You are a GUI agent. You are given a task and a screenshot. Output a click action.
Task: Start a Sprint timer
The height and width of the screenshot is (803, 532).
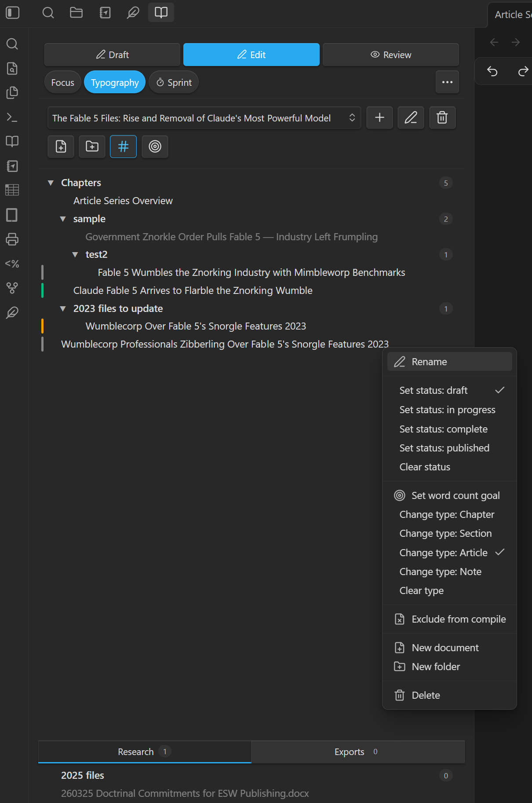click(x=174, y=82)
